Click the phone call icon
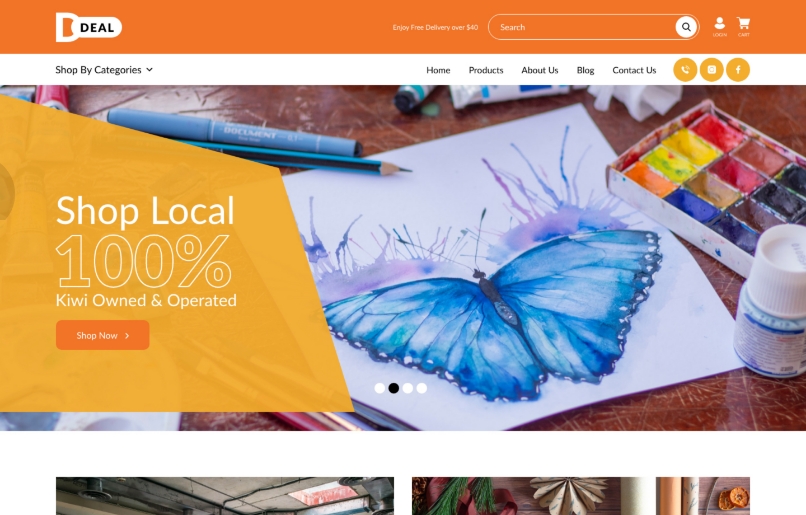The height and width of the screenshot is (515, 806). coord(685,70)
